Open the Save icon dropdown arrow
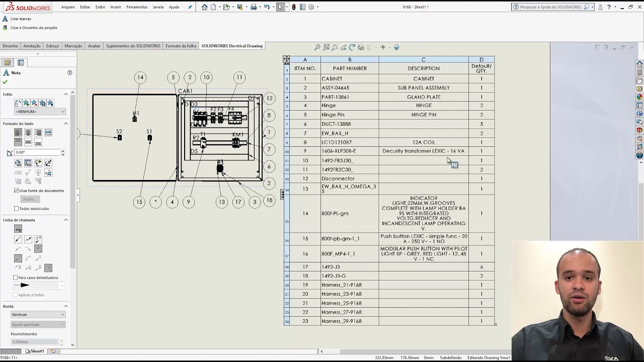The width and height of the screenshot is (644, 362). 246,7
